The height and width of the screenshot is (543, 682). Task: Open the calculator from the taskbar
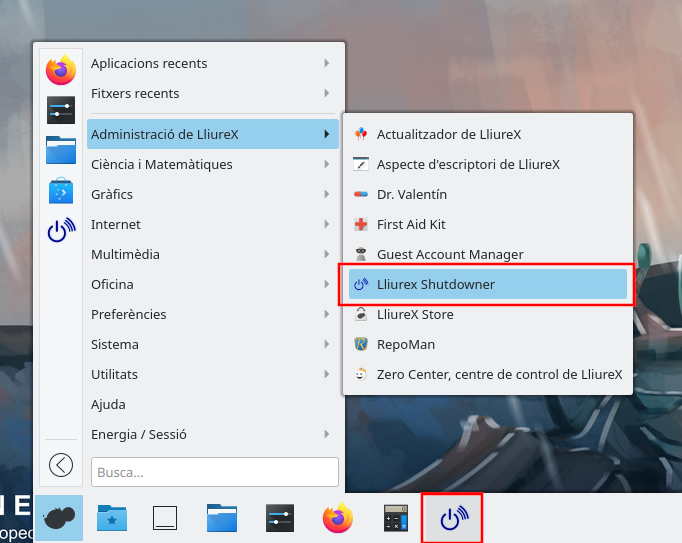(397, 518)
